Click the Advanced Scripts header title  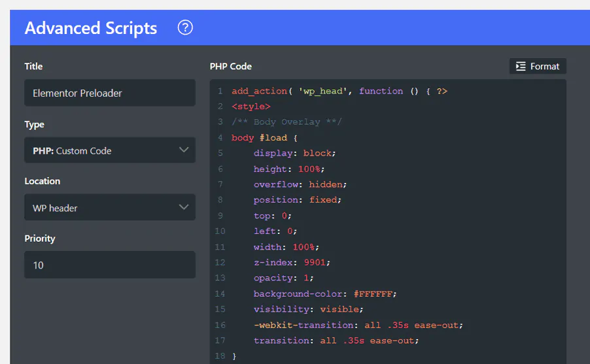(x=91, y=28)
